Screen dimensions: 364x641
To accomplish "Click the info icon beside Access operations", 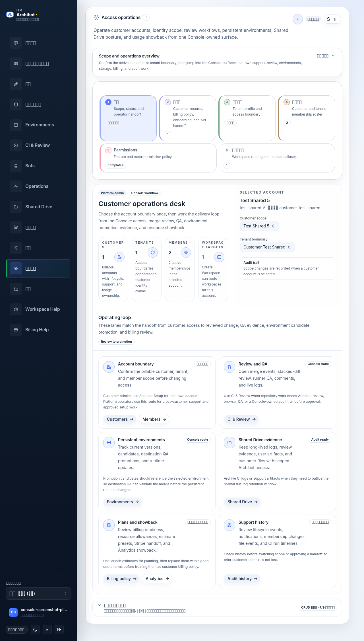I will (146, 17).
